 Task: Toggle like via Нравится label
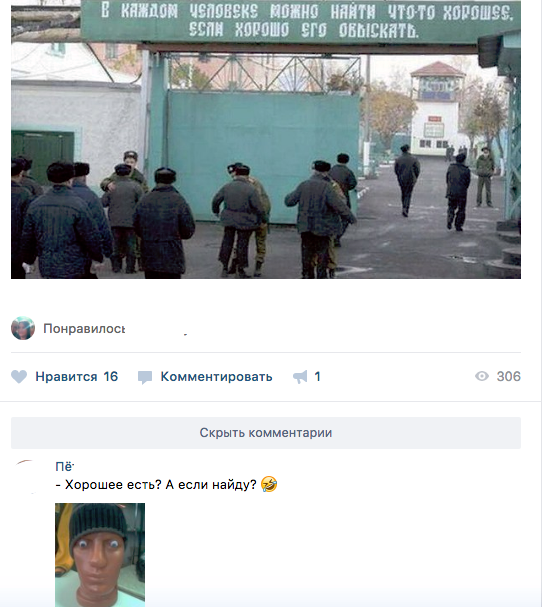pos(66,377)
